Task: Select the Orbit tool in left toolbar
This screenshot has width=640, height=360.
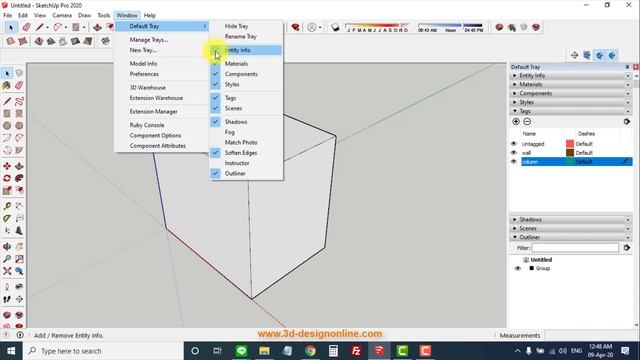Action: point(7,247)
